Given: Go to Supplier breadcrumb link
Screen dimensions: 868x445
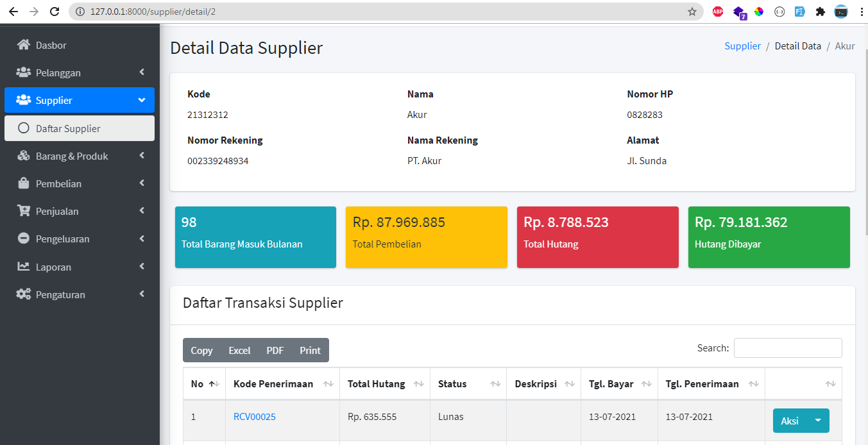Looking at the screenshot, I should pos(742,46).
